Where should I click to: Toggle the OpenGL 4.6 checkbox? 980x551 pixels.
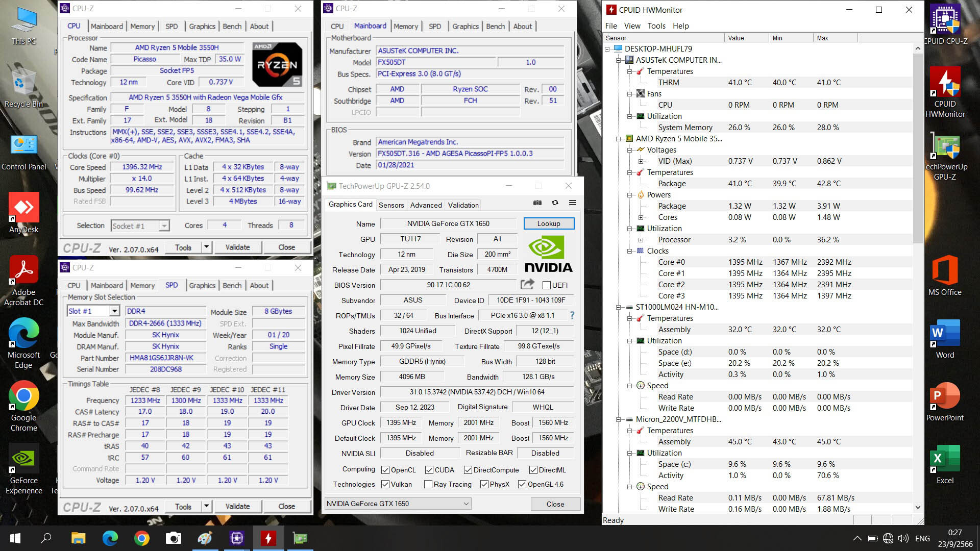pyautogui.click(x=522, y=484)
